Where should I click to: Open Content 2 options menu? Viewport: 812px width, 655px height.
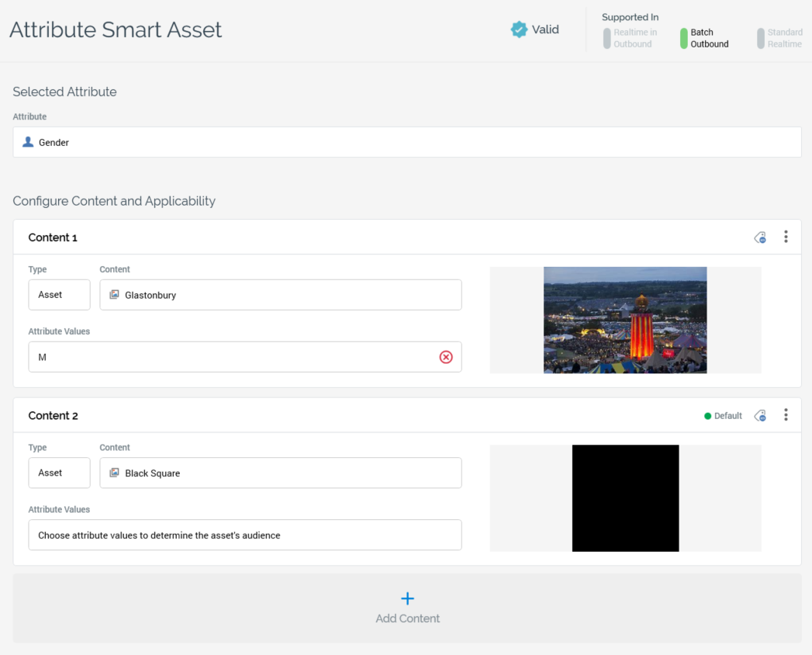coord(786,414)
